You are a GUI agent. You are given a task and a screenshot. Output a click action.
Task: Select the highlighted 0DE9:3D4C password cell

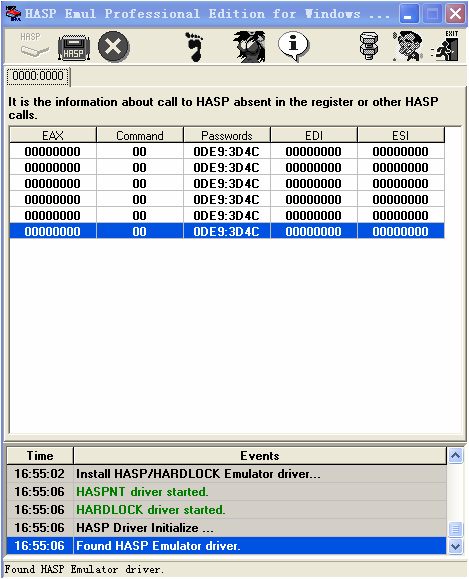tap(227, 232)
